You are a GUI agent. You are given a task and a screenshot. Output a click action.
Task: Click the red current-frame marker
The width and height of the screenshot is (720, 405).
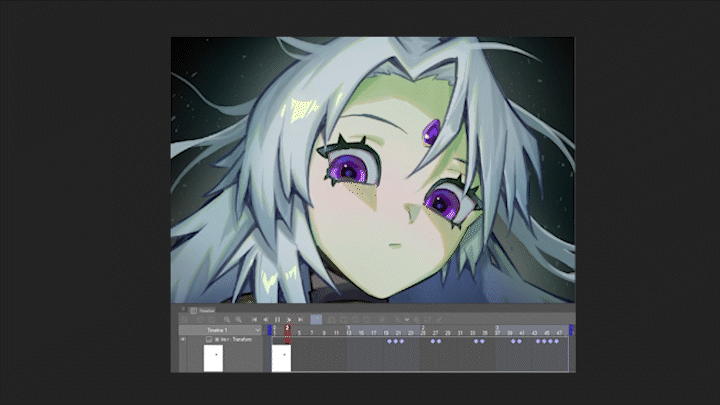[x=287, y=334]
